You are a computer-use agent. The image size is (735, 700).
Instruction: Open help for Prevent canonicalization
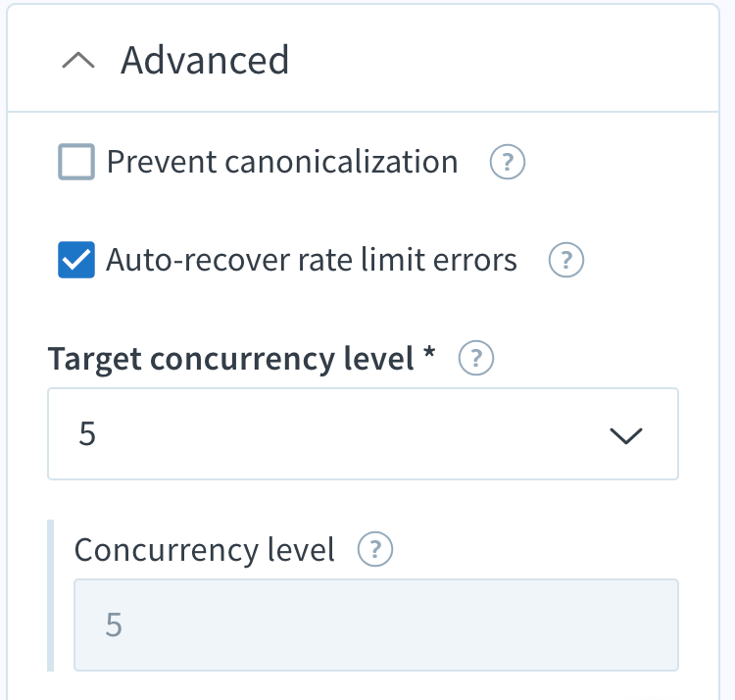tap(508, 162)
